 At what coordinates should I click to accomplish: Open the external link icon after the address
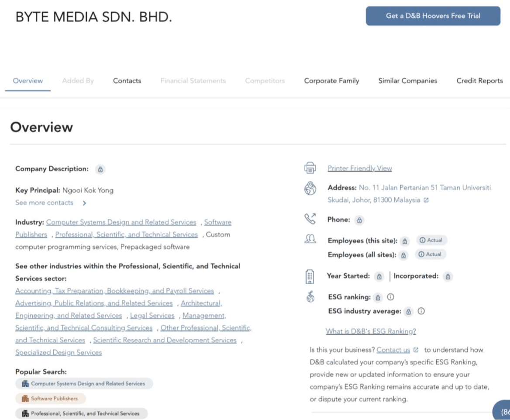[426, 200]
